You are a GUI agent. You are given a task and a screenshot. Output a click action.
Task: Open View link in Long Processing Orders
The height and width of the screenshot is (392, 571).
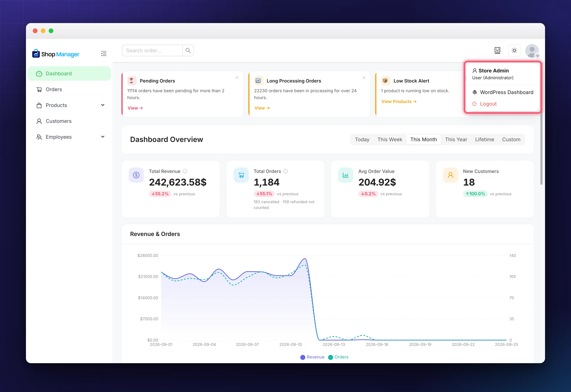pos(262,108)
